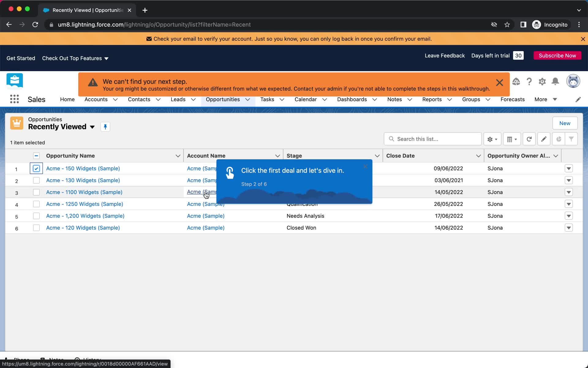Check the Acme - 1,200 Widgets row
Screen dimensions: 588x368
click(36, 216)
